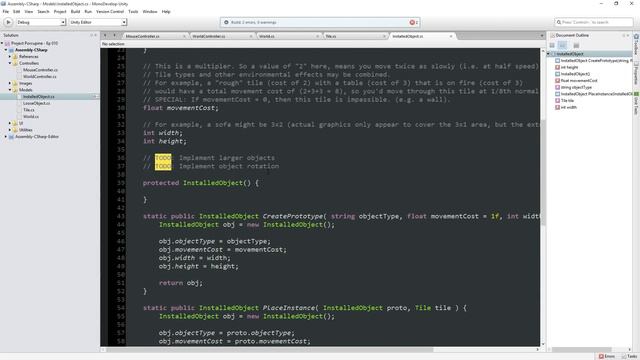Click the Document Outline horizontal scrollbar
640x360 pixels.
(x=582, y=349)
